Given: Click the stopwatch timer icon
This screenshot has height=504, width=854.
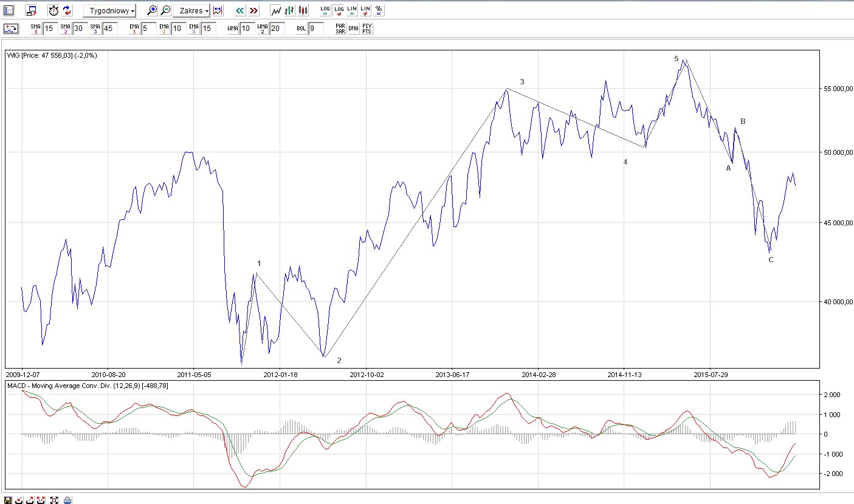Looking at the screenshot, I should tap(53, 10).
